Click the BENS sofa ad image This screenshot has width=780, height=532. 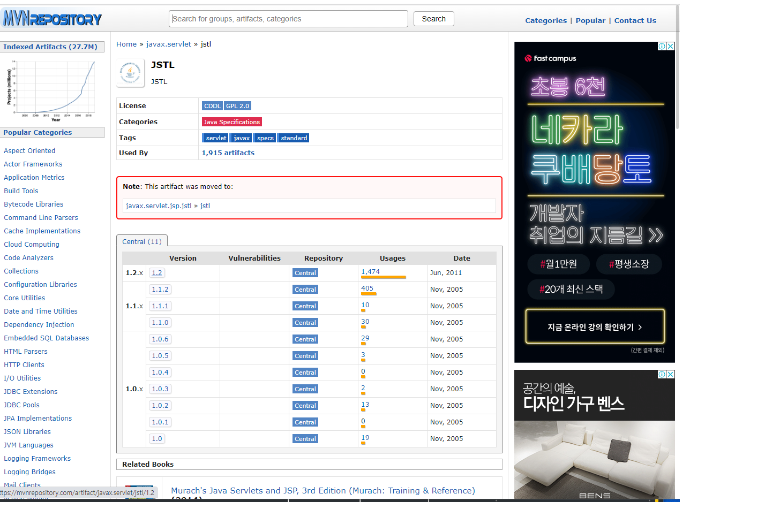click(x=595, y=459)
